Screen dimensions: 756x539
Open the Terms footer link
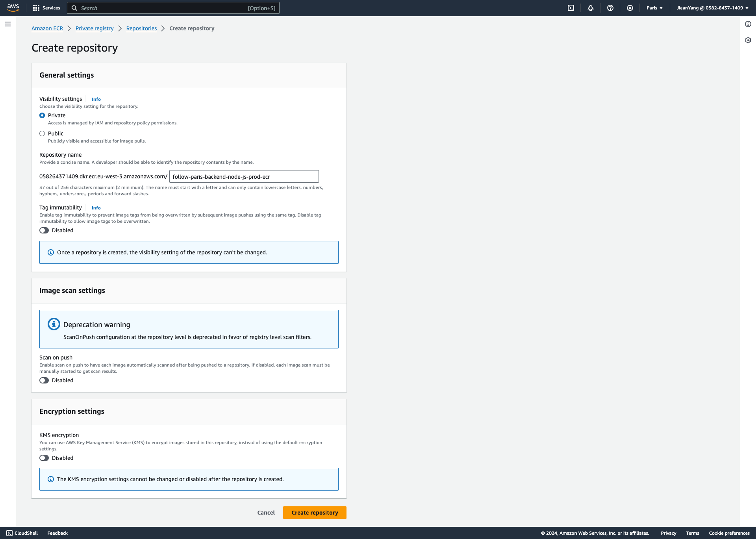click(x=693, y=533)
